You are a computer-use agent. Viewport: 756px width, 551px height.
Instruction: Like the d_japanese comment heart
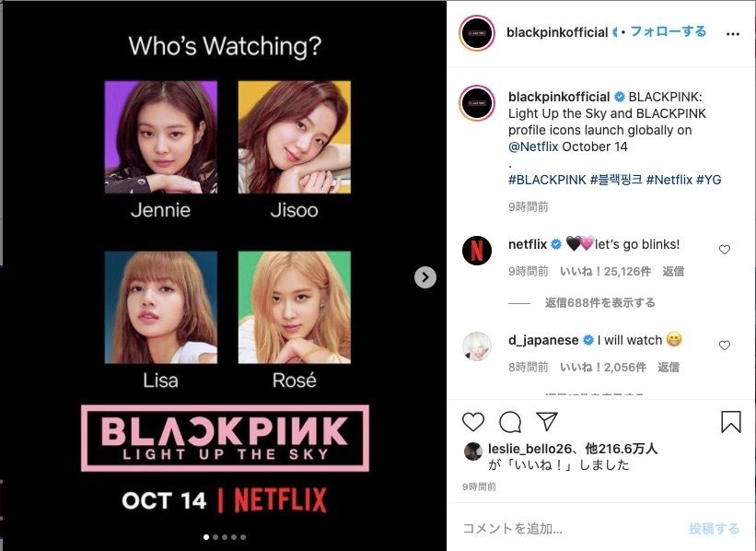(x=724, y=346)
